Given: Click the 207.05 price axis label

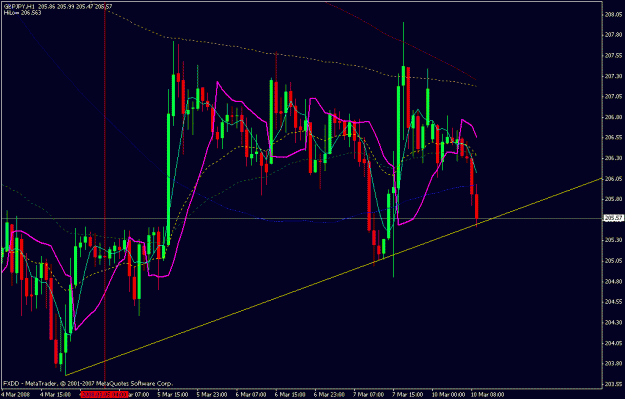Looking at the screenshot, I should 613,96.
